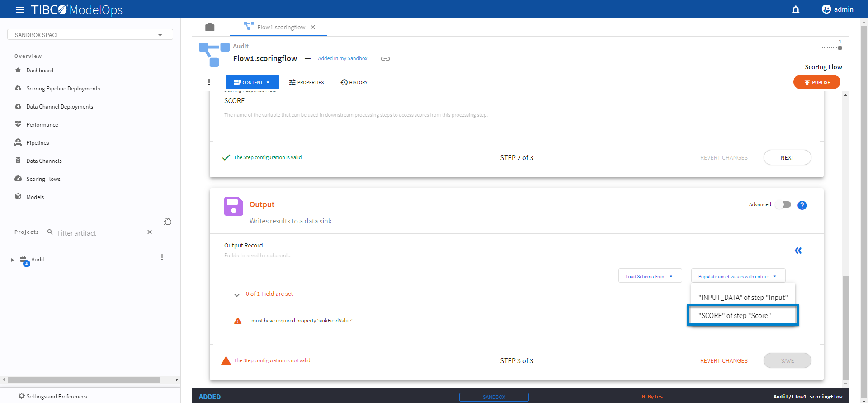The image size is (868, 403).
Task: Click the Data Channels database icon
Action: pyautogui.click(x=18, y=160)
